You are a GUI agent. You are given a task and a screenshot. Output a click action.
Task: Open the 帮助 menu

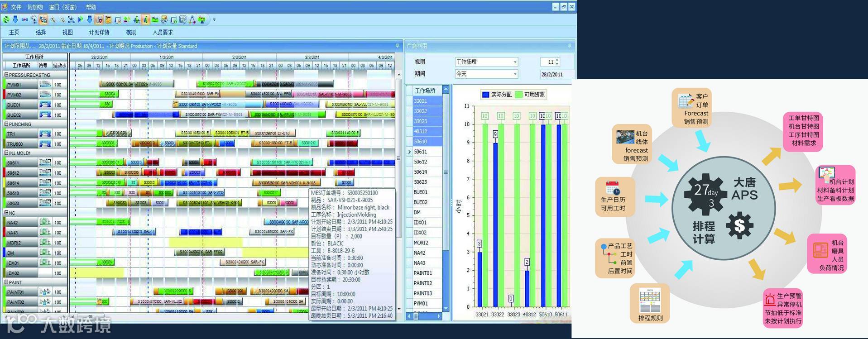tap(91, 7)
